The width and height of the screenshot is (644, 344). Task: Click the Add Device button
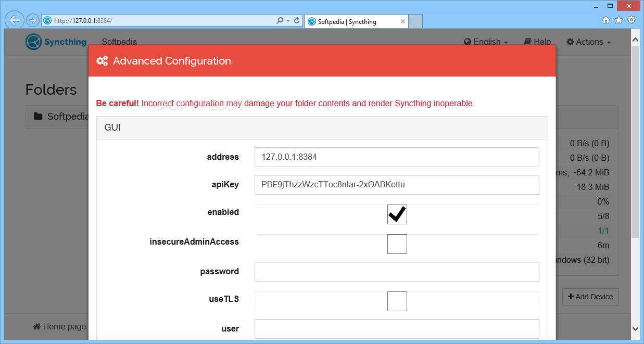tap(590, 296)
